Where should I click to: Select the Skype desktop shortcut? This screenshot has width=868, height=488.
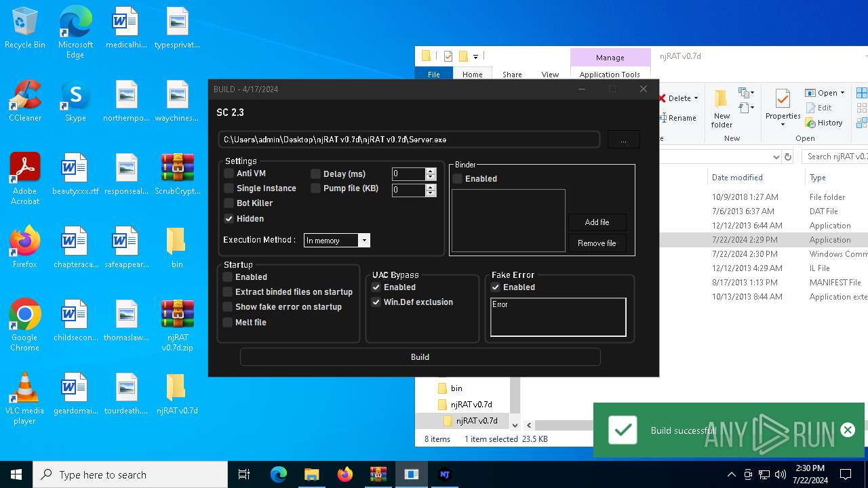[75, 102]
